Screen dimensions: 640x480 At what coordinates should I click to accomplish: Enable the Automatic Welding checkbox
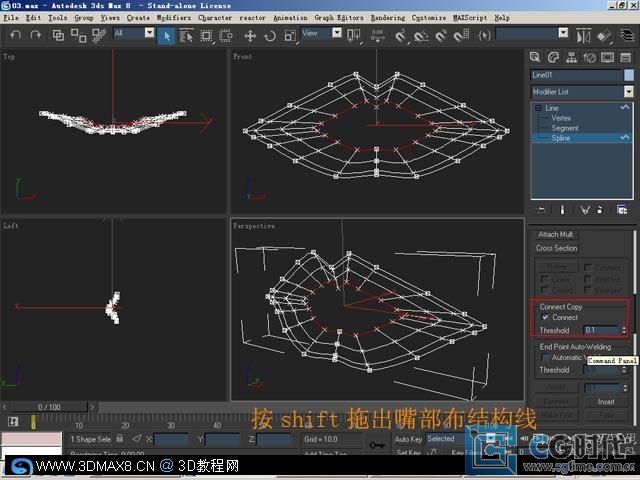(x=545, y=357)
